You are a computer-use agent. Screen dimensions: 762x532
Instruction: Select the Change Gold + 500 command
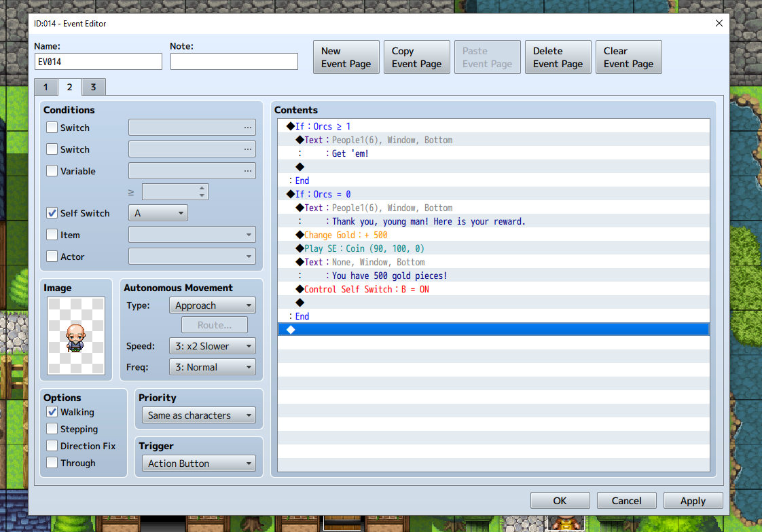tap(346, 235)
